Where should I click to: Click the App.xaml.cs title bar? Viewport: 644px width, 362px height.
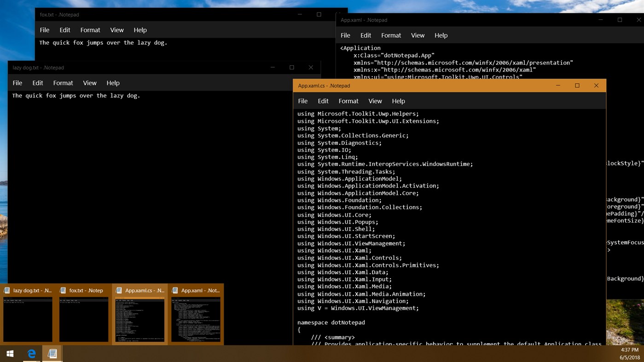pyautogui.click(x=437, y=86)
